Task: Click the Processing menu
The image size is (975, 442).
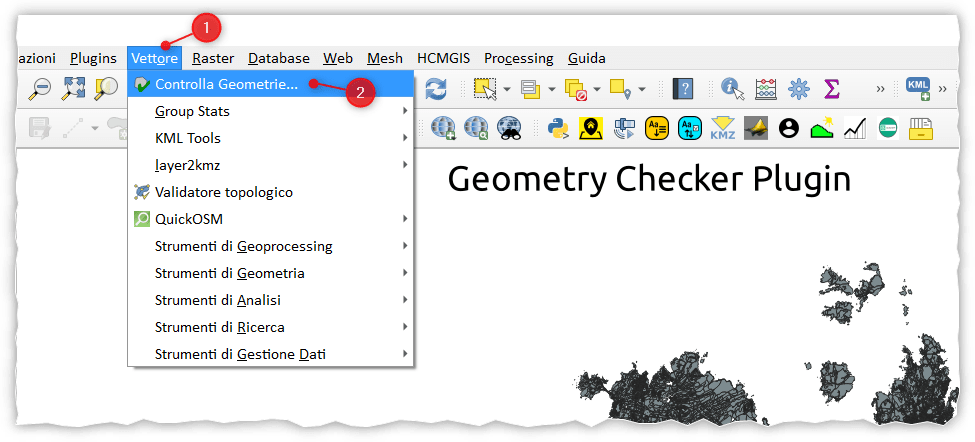Action: 518,58
